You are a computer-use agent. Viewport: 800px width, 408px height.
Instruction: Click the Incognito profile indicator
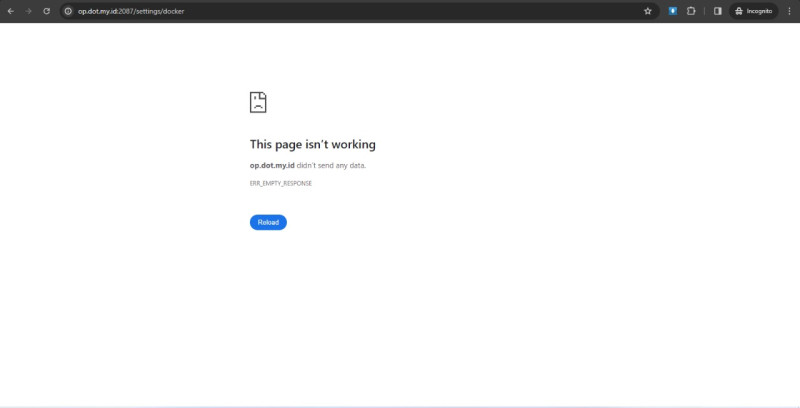[x=752, y=11]
